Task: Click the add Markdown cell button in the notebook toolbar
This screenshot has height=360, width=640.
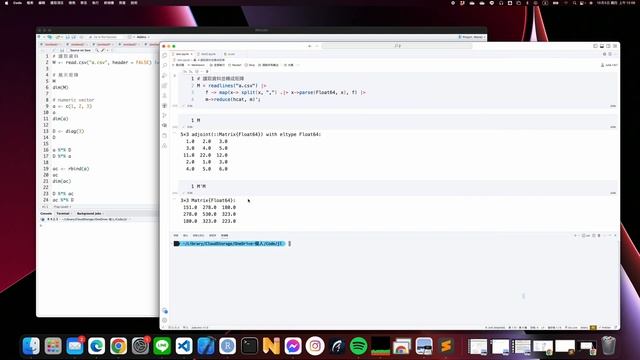Action: pos(196,65)
